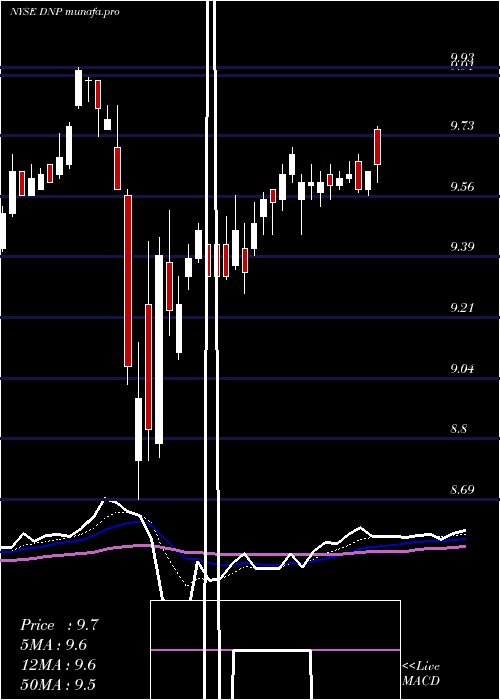Click the 9.04 price level label
This screenshot has width=500, height=700.
coord(462,369)
